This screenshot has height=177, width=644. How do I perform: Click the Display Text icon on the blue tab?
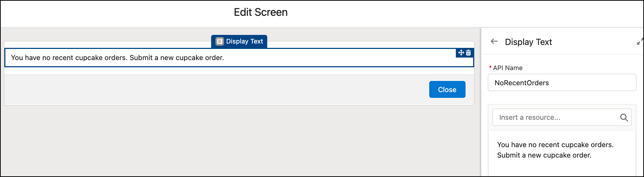219,41
